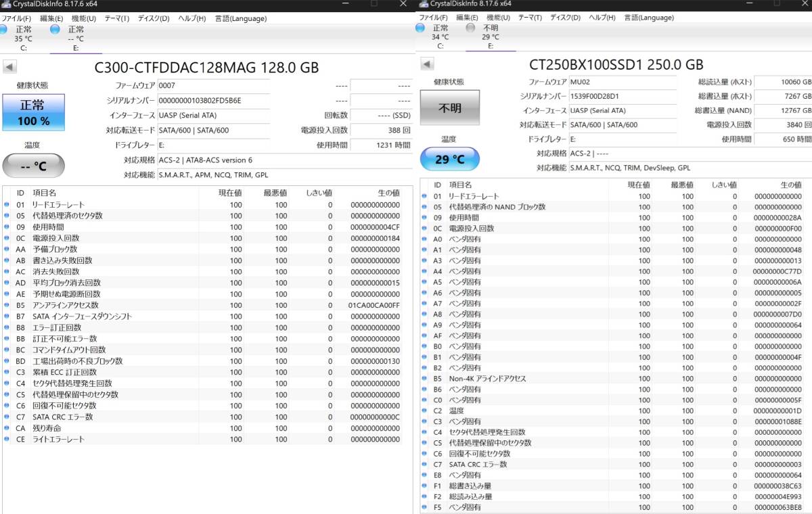This screenshot has height=514, width=812.
Task: Click status dot of row CA 残り寿命
Action: coord(7,428)
